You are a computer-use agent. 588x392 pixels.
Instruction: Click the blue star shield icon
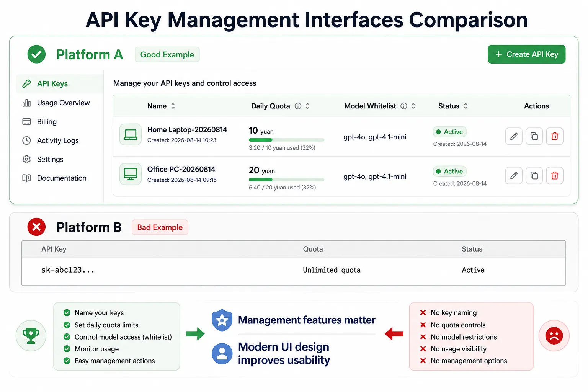coord(222,320)
